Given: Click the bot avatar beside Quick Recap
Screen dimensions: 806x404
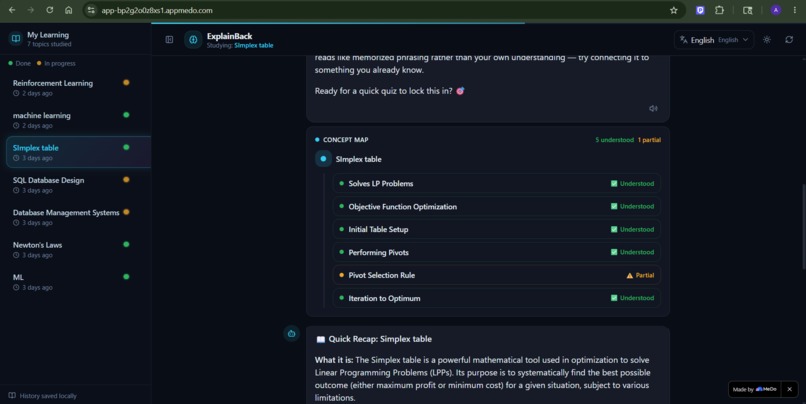Looking at the screenshot, I should (291, 334).
